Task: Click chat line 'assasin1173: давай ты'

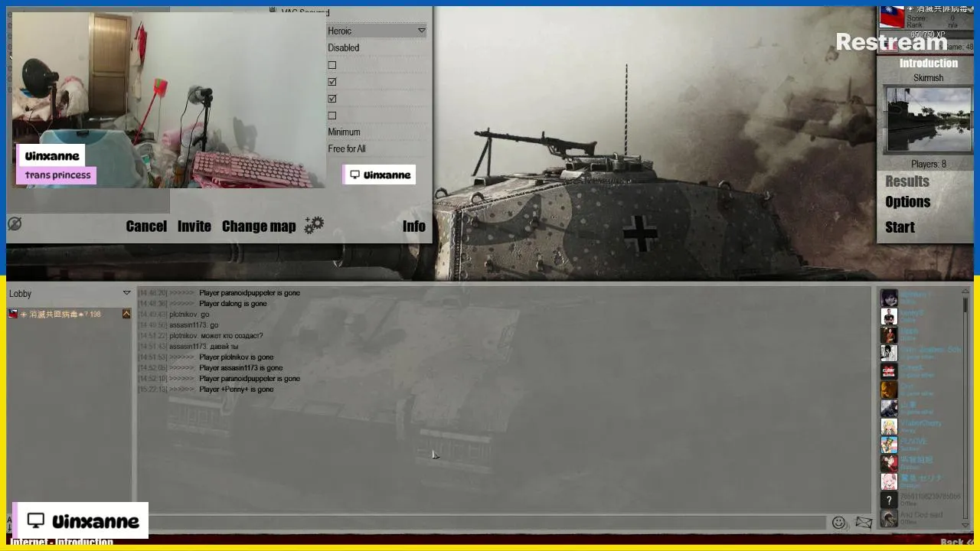Action: pos(204,347)
